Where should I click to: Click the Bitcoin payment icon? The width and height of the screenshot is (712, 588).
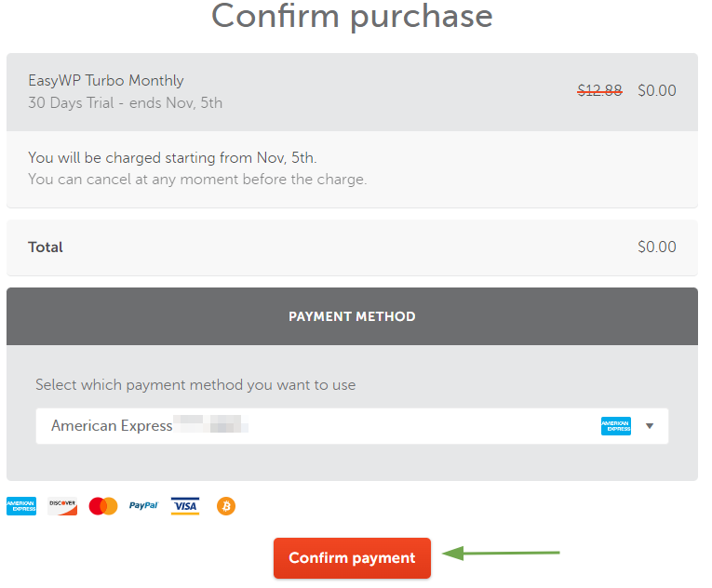pos(226,506)
